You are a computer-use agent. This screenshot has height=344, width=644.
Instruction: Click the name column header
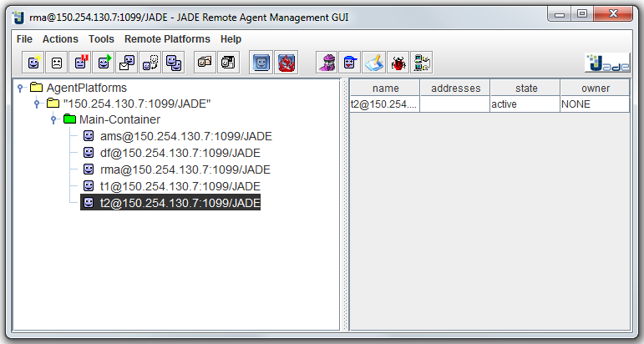point(385,88)
